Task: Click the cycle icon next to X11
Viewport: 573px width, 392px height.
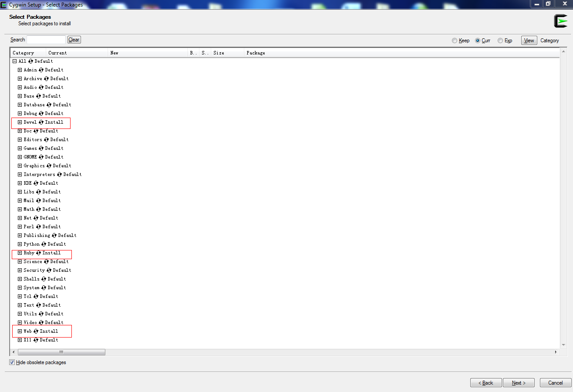Action: (36, 340)
